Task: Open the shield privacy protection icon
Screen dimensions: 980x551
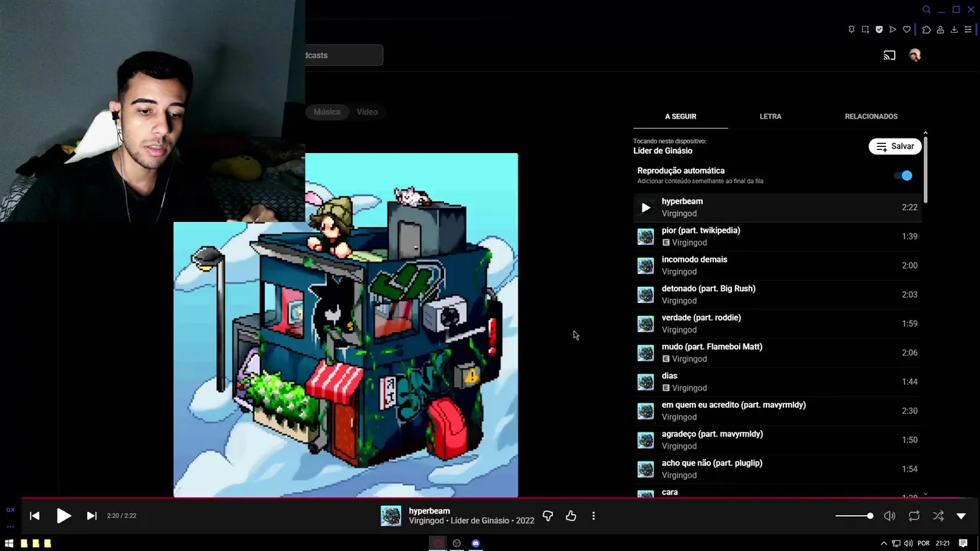Action: click(879, 30)
